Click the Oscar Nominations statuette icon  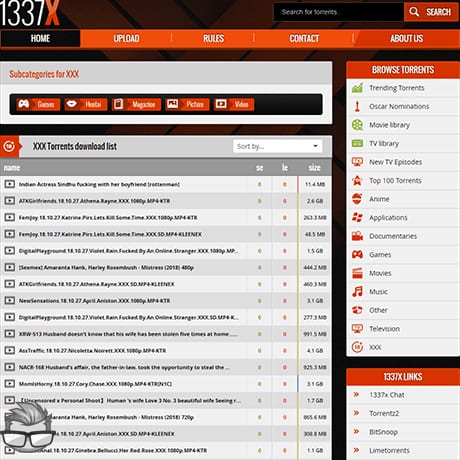tap(357, 106)
